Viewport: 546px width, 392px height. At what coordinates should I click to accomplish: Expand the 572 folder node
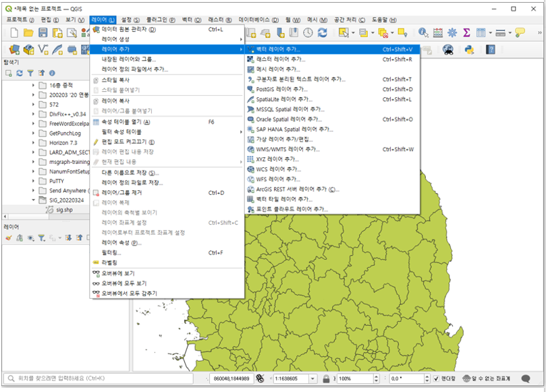point(34,104)
